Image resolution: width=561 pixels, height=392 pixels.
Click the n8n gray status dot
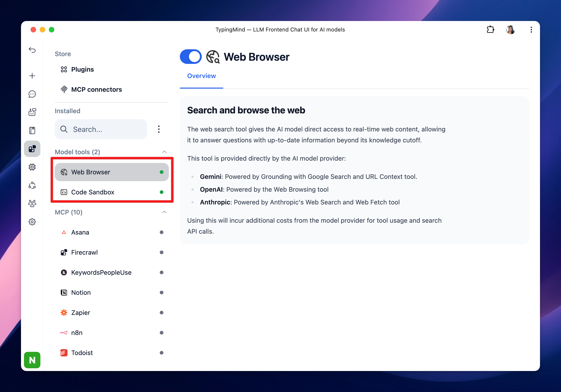point(162,333)
